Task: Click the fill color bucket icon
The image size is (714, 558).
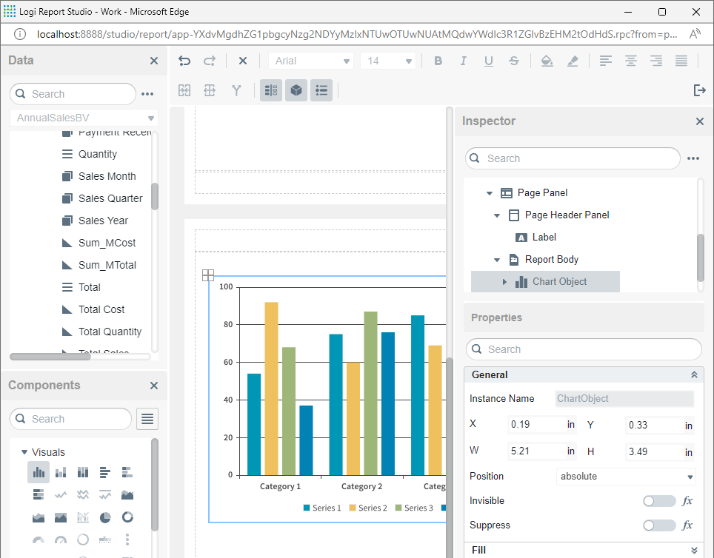Action: click(546, 61)
